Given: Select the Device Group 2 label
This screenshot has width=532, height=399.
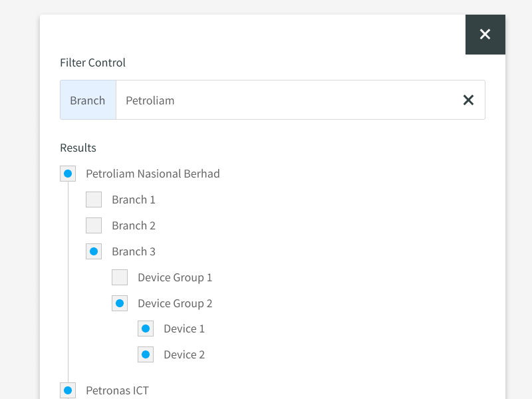Looking at the screenshot, I should click(x=175, y=303).
